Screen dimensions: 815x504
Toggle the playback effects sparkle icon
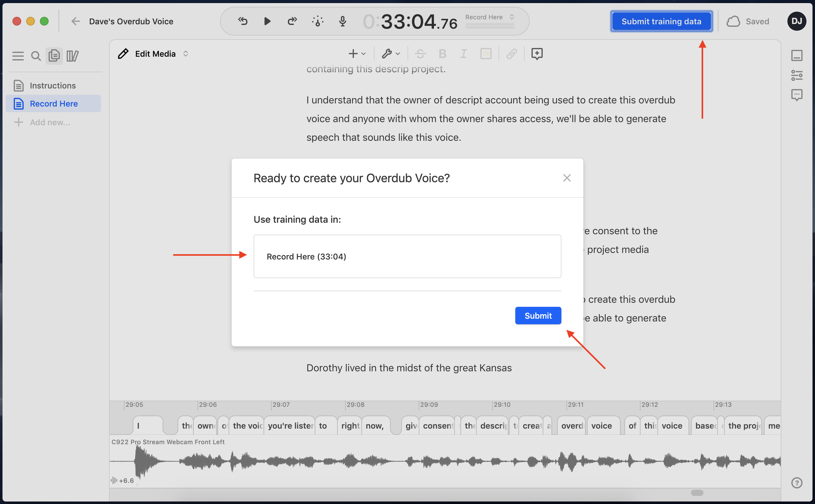(x=318, y=21)
